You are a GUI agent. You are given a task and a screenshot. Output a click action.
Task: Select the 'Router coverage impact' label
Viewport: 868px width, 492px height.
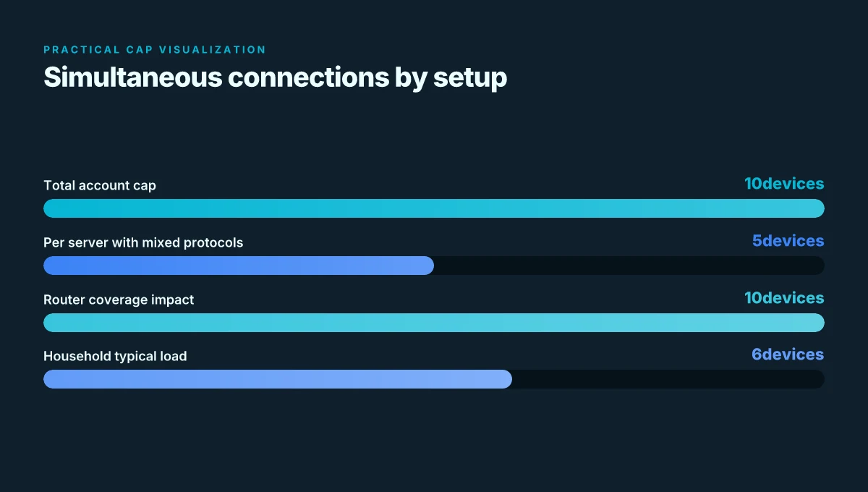(x=119, y=300)
